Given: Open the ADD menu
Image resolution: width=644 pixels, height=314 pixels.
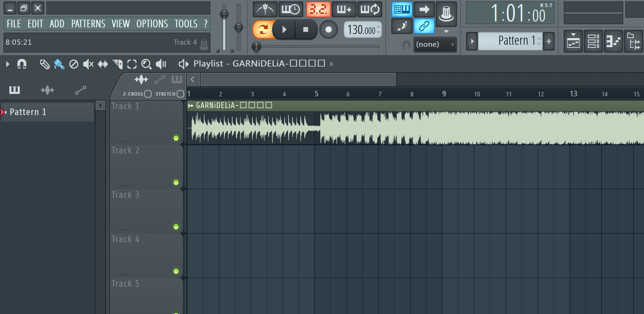Looking at the screenshot, I should point(57,24).
